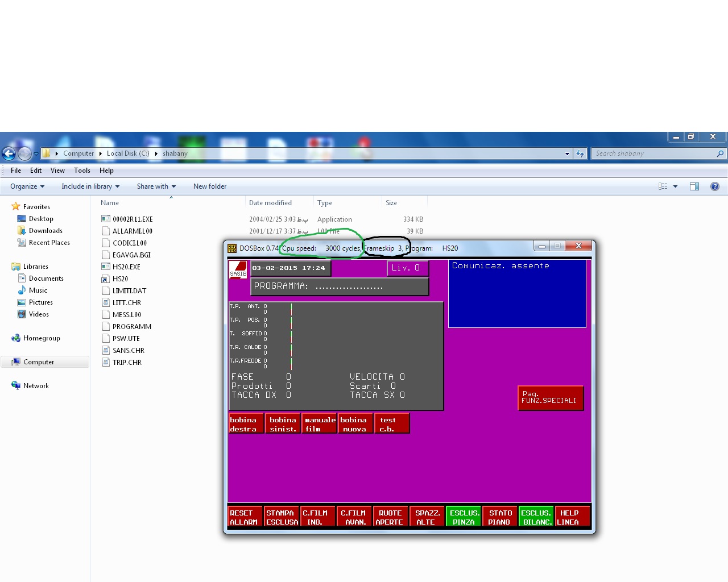Click bobina destra button in DOSBox
The width and height of the screenshot is (728, 582).
pos(246,424)
